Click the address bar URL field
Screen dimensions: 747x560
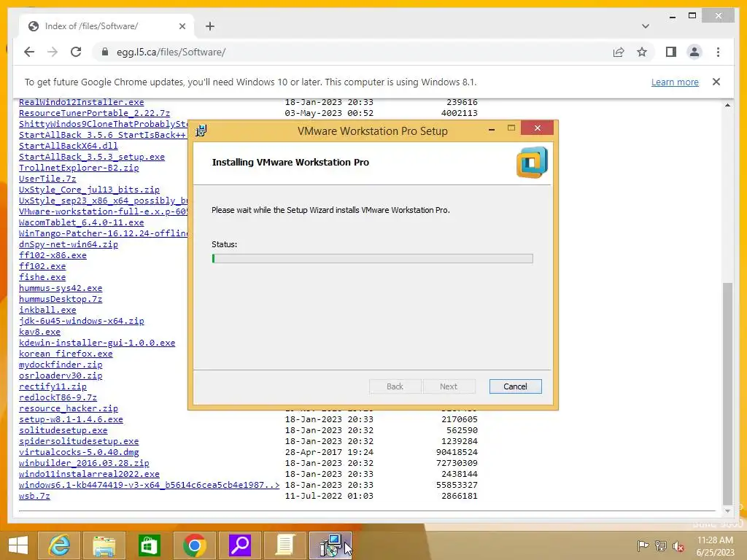click(352, 52)
